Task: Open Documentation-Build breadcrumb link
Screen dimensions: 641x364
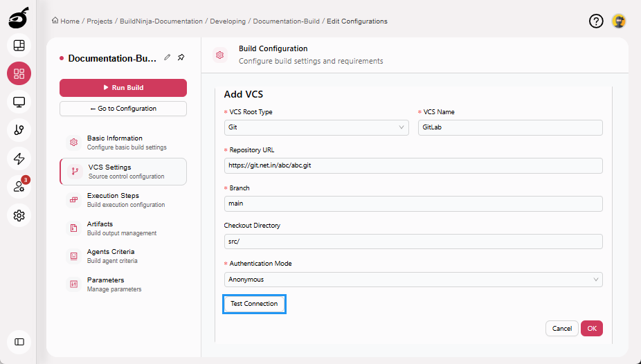Action: [x=286, y=21]
